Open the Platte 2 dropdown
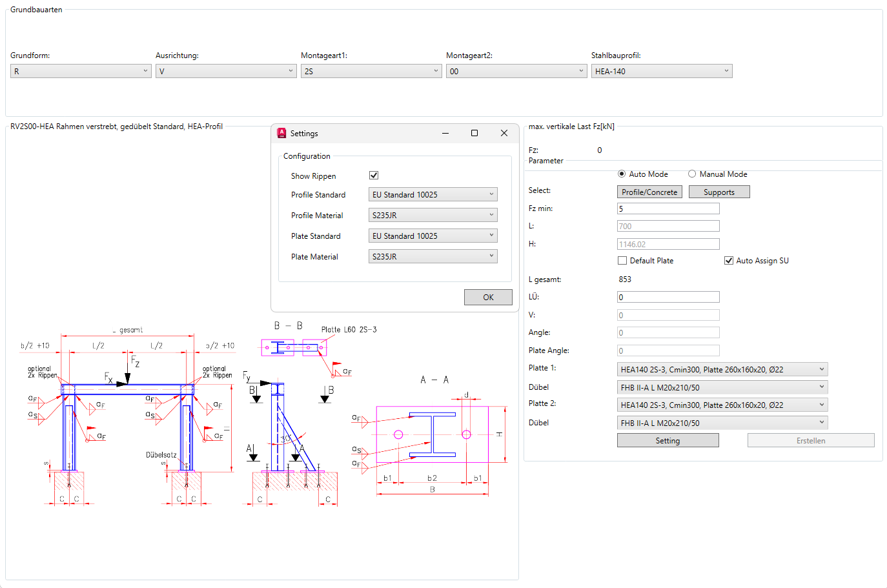Screen dimensions: 887x588 click(x=722, y=405)
